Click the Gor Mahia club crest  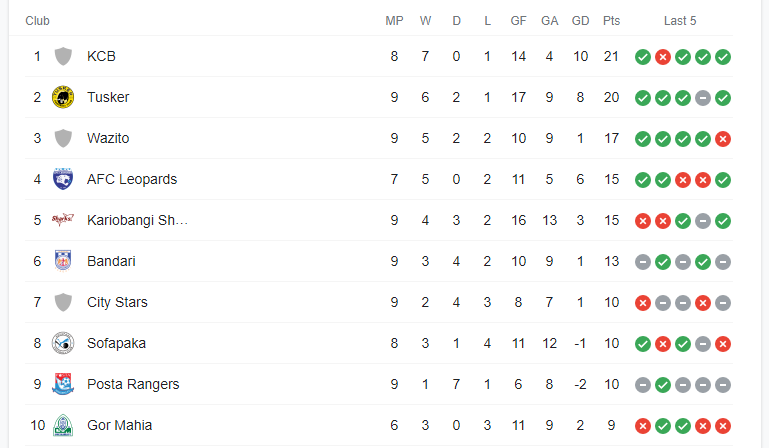pos(63,425)
